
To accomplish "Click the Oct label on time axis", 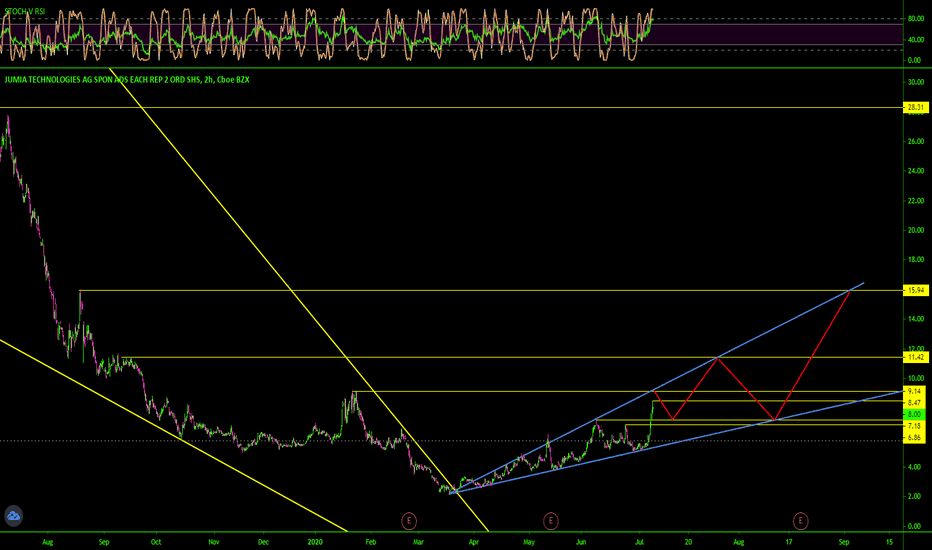I will [156, 542].
